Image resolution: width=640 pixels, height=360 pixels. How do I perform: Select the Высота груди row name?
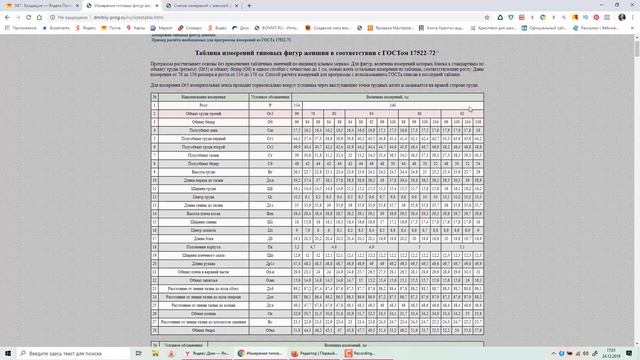[x=203, y=172]
